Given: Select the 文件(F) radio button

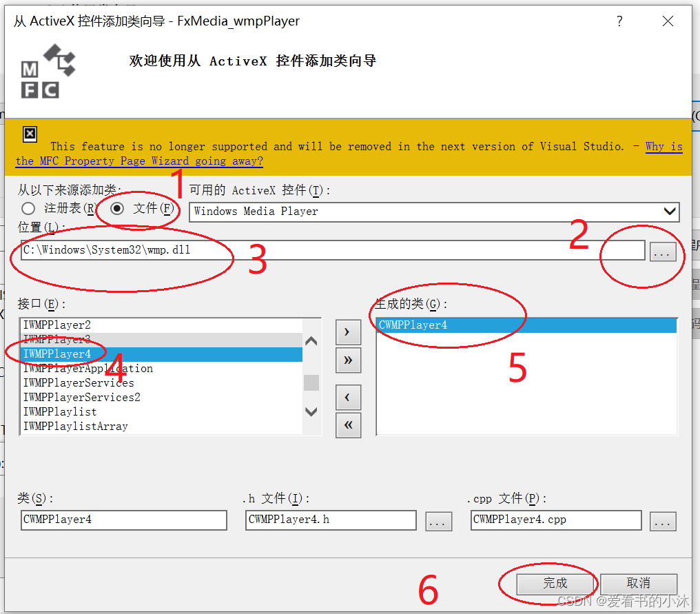Looking at the screenshot, I should pos(117,209).
